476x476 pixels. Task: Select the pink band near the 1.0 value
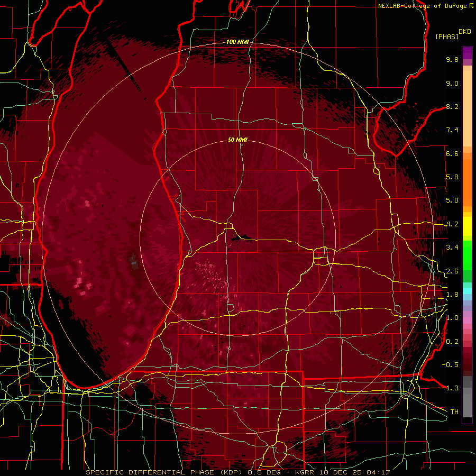[x=467, y=320]
